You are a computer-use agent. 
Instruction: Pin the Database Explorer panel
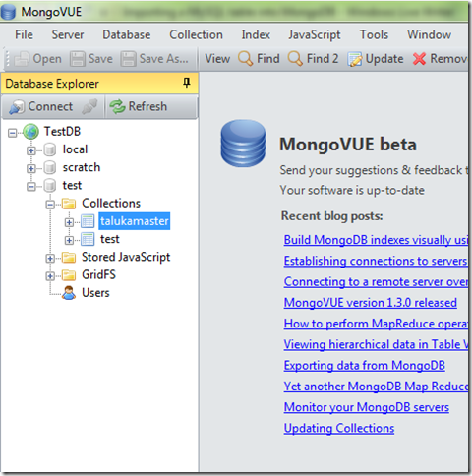187,83
